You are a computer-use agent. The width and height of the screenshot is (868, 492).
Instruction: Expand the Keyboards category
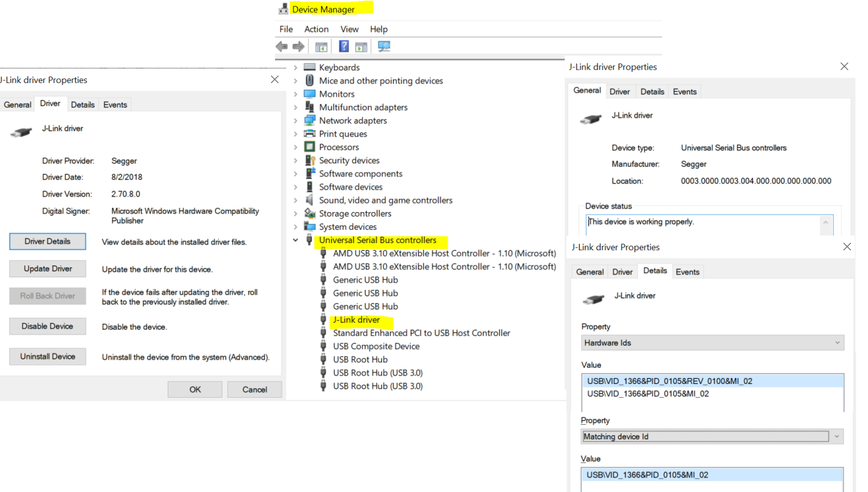(x=295, y=68)
